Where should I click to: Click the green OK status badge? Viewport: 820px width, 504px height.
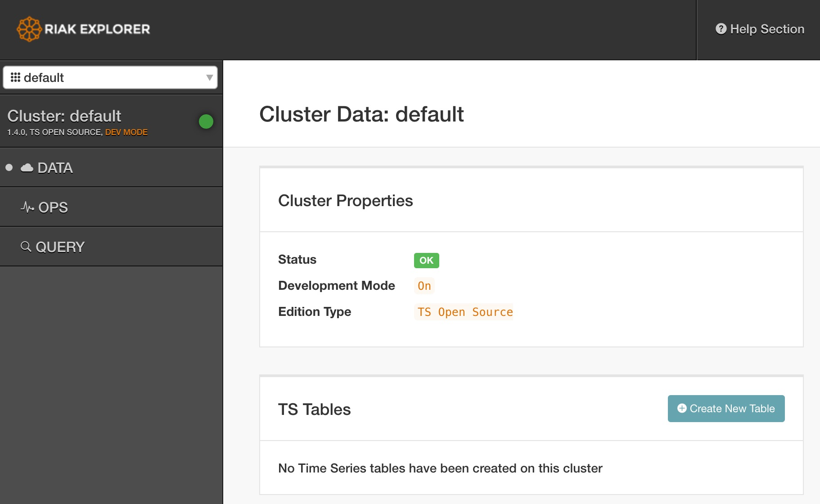click(426, 260)
